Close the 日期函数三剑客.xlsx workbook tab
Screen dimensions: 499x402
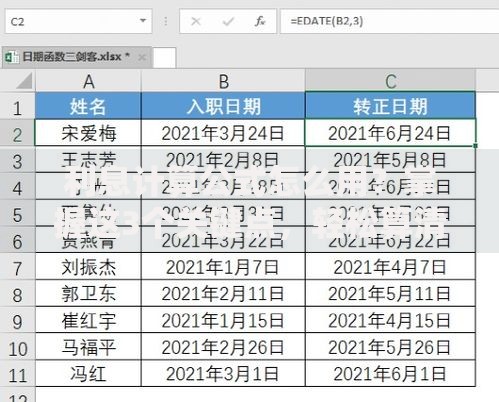pos(142,57)
